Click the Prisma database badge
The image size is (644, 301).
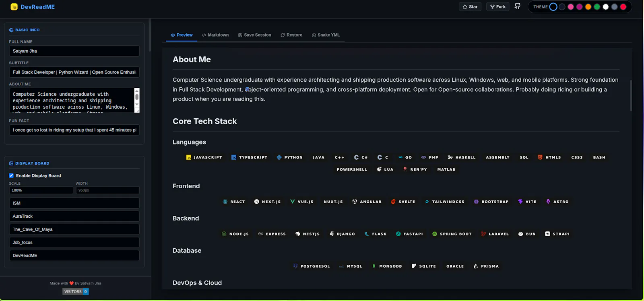click(x=486, y=266)
